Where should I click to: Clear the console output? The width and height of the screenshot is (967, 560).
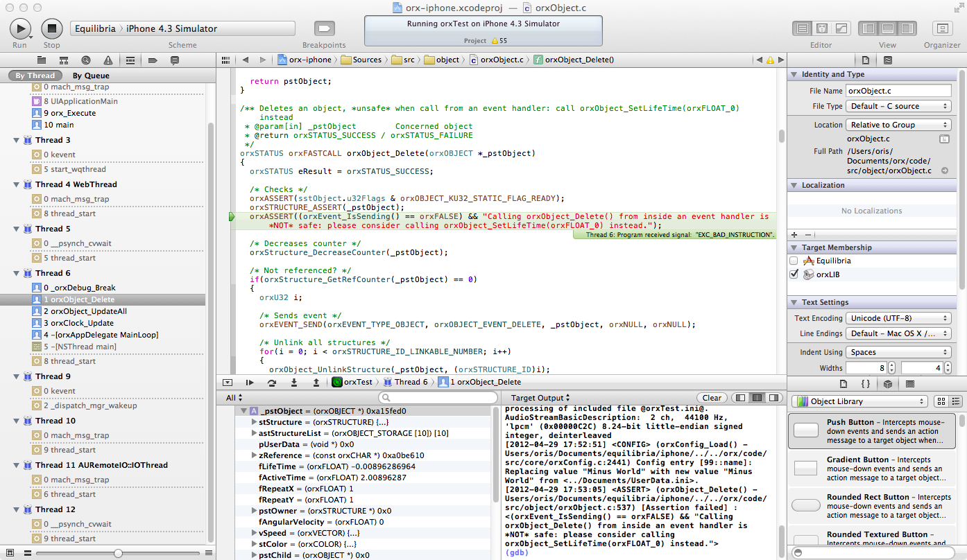point(712,398)
